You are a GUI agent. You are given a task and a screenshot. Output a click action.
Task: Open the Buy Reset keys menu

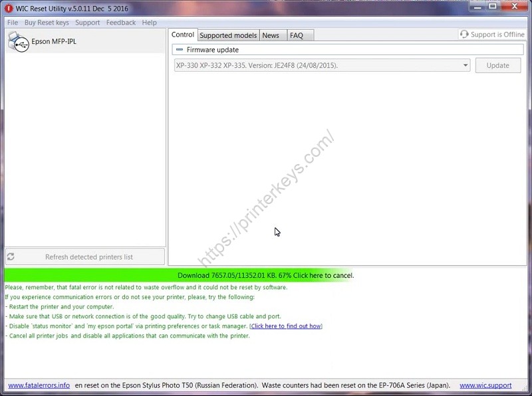tap(47, 23)
